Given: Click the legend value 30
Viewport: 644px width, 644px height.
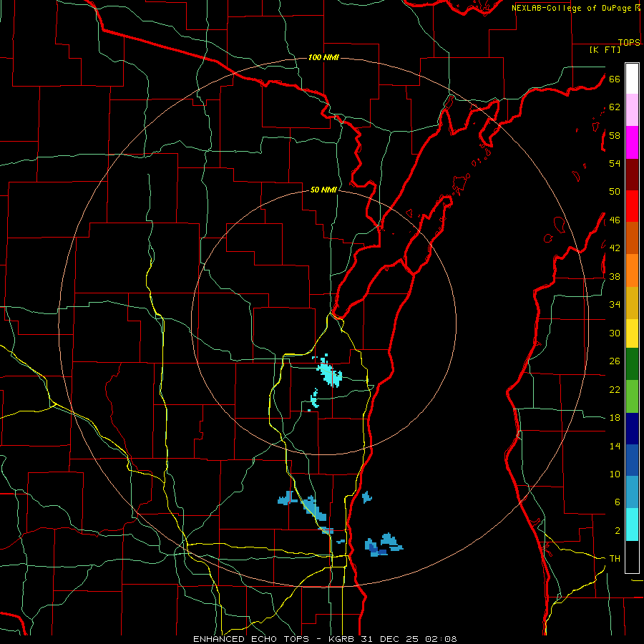Looking at the screenshot, I should tap(615, 333).
